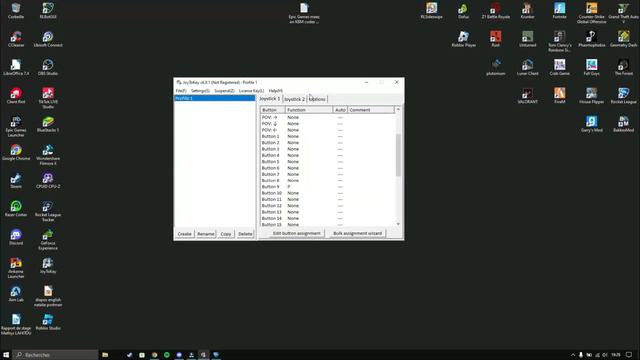Launch the Epic Games Launcher shortcut

point(16,126)
